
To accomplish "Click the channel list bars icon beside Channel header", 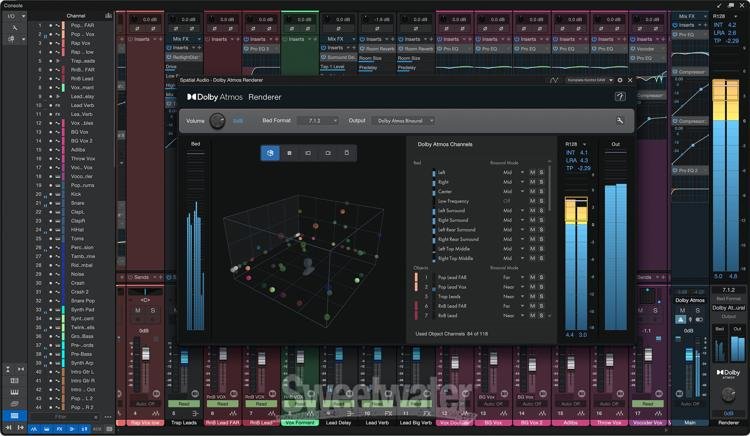I will (108, 16).
